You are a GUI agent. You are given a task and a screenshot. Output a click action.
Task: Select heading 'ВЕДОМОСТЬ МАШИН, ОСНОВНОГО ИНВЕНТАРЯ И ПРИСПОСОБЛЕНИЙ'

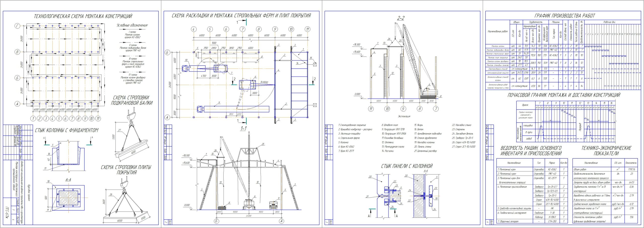(x=531, y=151)
